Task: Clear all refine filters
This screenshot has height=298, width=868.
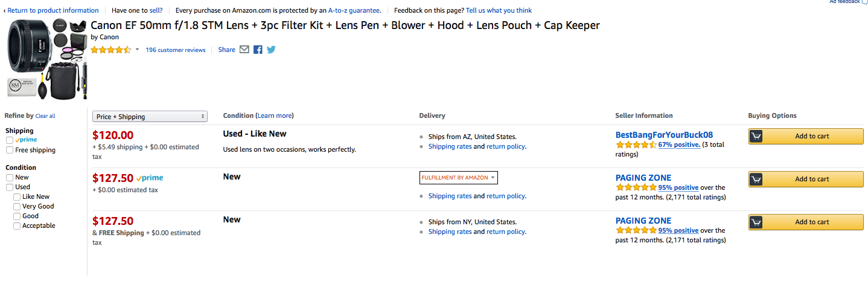Action: pyautogui.click(x=45, y=116)
